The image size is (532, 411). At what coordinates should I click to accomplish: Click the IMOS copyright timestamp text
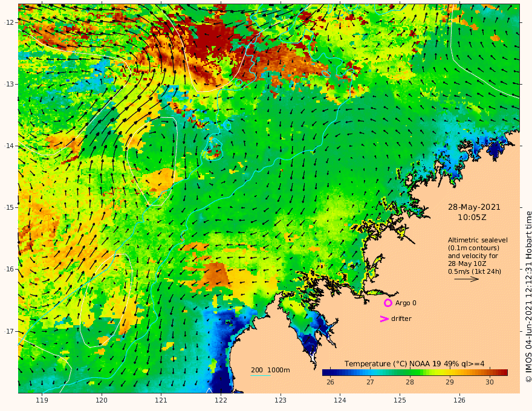[x=528, y=297]
